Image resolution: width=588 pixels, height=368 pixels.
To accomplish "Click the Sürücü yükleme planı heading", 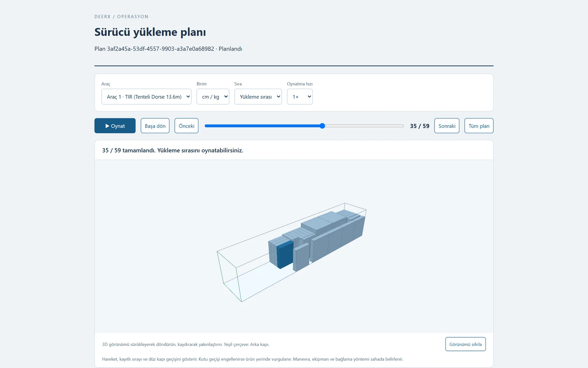I will [x=150, y=32].
